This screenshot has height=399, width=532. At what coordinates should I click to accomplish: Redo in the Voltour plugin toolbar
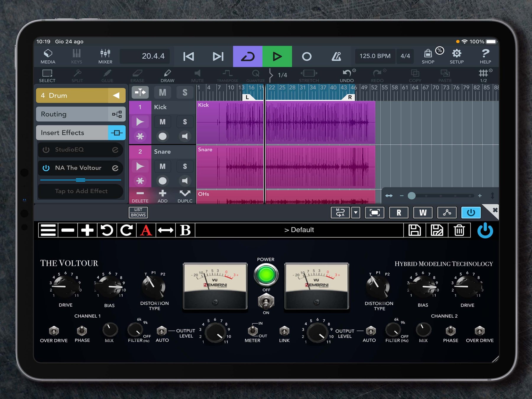coord(126,230)
